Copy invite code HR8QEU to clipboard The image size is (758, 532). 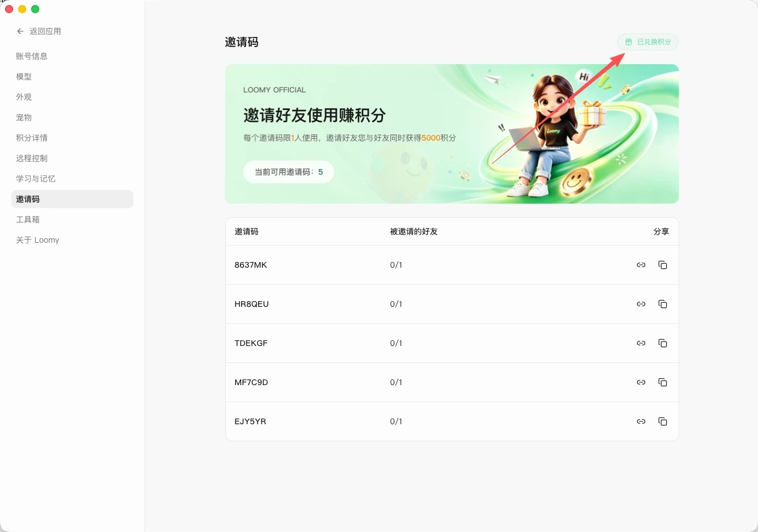(663, 304)
